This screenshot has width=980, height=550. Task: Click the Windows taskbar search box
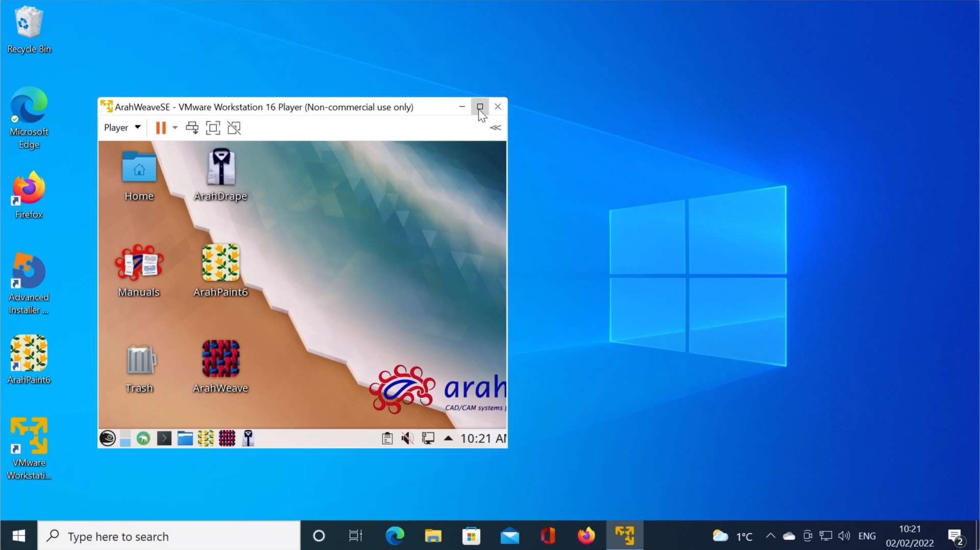point(169,536)
